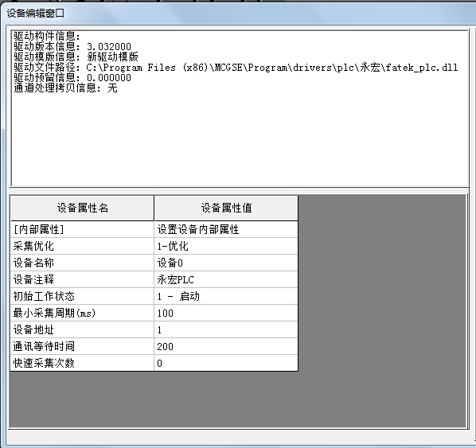476x448 pixels.
Task: Select the 设备地址 property cell
Action: click(x=82, y=329)
